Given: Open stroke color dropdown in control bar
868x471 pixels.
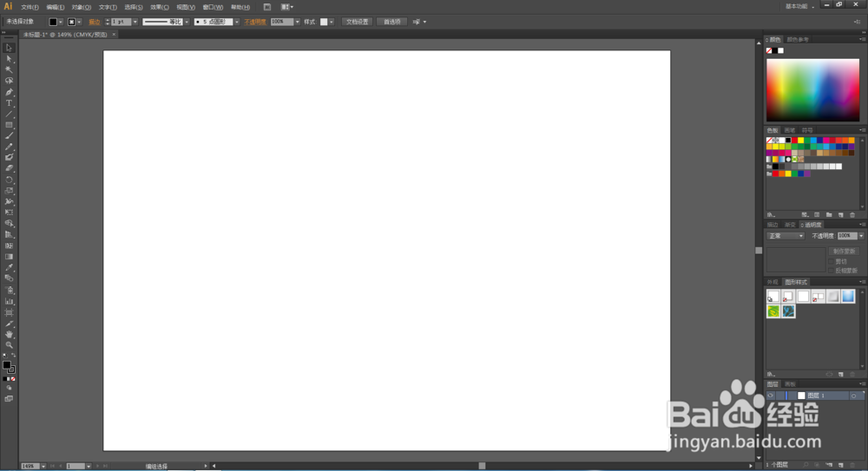Looking at the screenshot, I should (x=79, y=23).
